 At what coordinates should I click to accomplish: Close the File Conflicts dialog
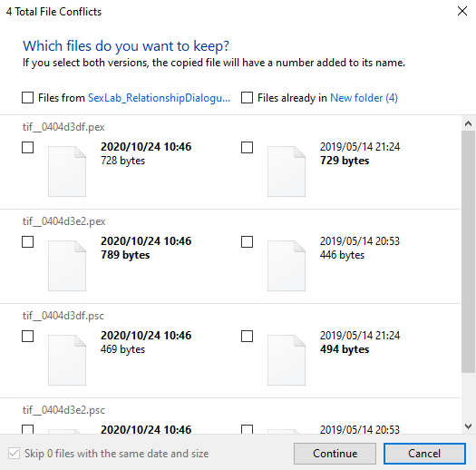coord(462,11)
